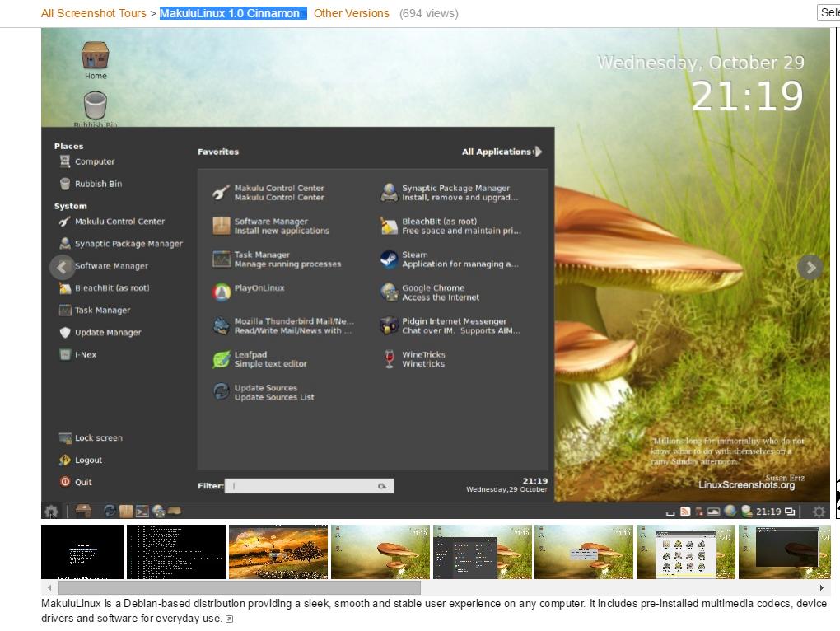Click the globe network tray icon
Image resolution: width=840 pixels, height=631 pixels.
pos(730,511)
